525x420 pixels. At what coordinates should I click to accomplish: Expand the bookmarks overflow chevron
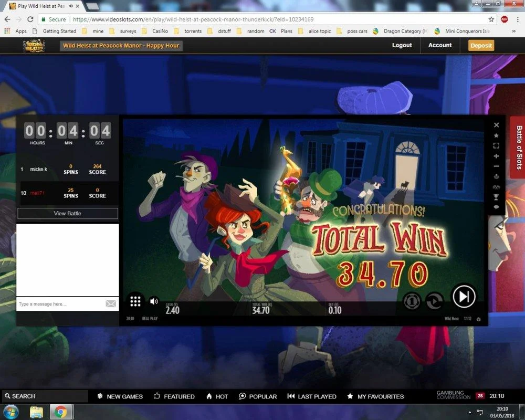513,31
